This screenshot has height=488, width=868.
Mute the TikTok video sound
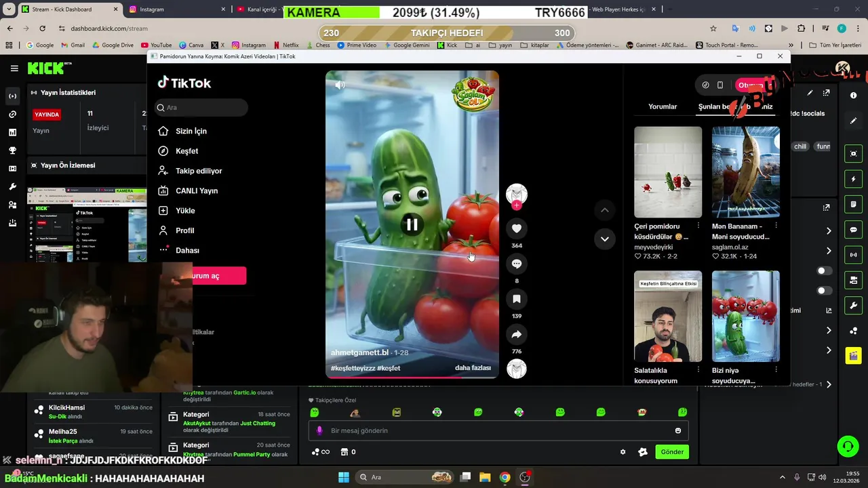(340, 85)
